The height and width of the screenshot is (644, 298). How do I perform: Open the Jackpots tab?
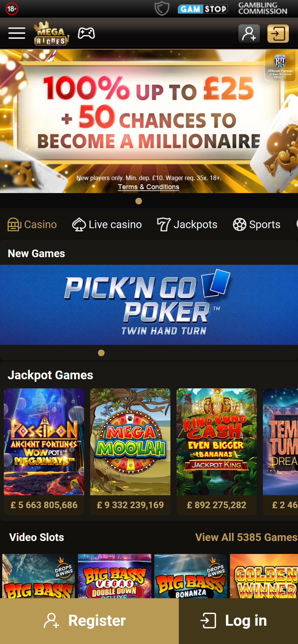(x=187, y=224)
